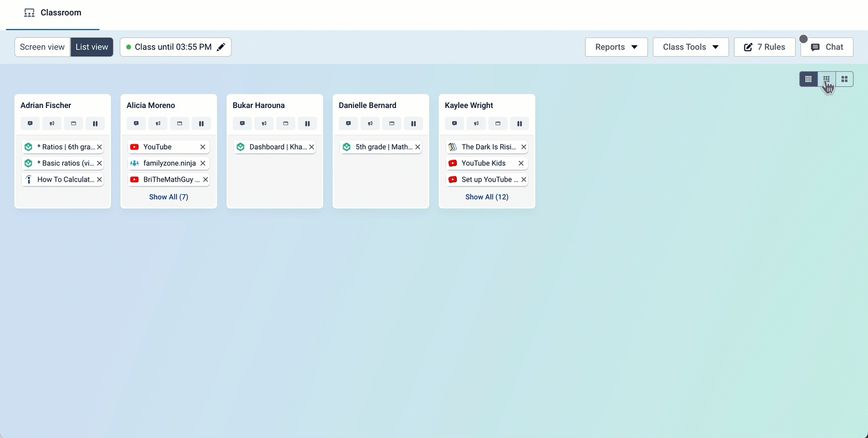
Task: Send a chat message to Adrian Fischer
Action: 30,124
